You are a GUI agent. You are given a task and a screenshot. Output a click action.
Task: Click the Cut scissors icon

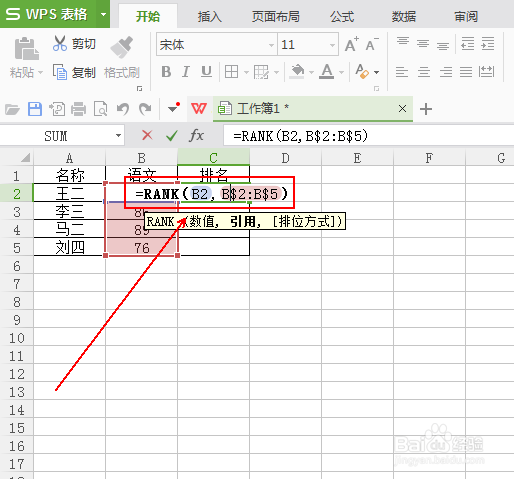coord(60,43)
